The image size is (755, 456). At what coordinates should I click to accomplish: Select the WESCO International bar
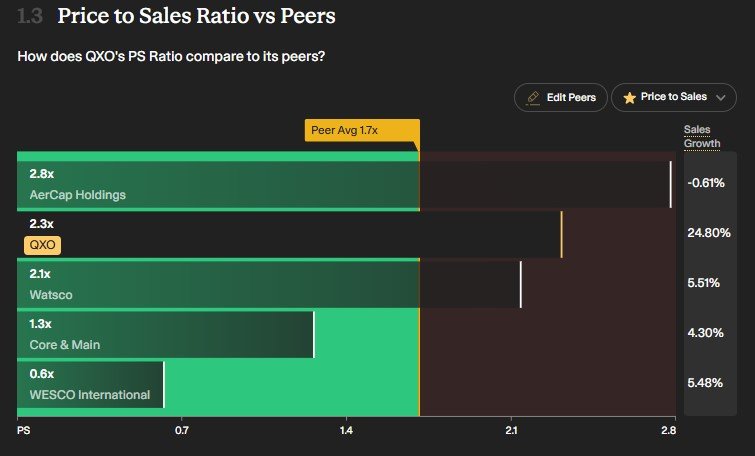(90, 385)
